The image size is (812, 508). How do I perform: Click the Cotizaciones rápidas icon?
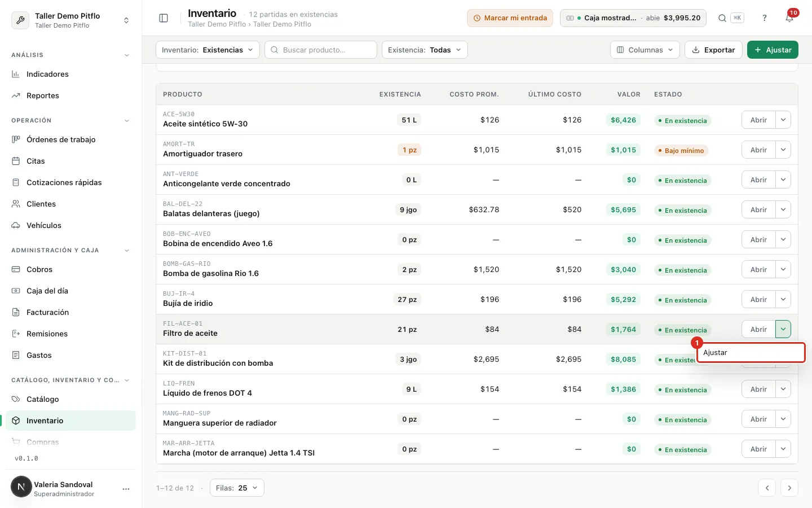16,182
